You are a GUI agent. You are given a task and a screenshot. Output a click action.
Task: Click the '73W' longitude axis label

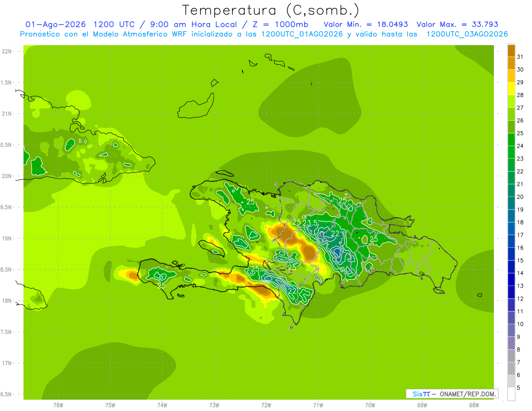coord(214,405)
